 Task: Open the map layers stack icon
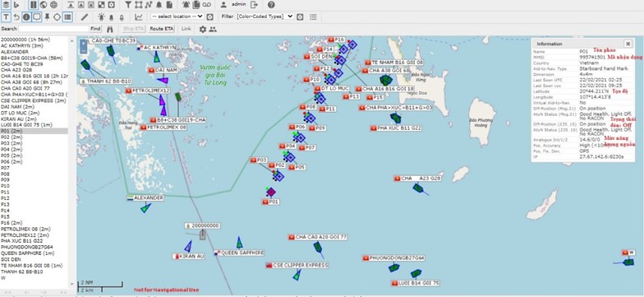6,5
